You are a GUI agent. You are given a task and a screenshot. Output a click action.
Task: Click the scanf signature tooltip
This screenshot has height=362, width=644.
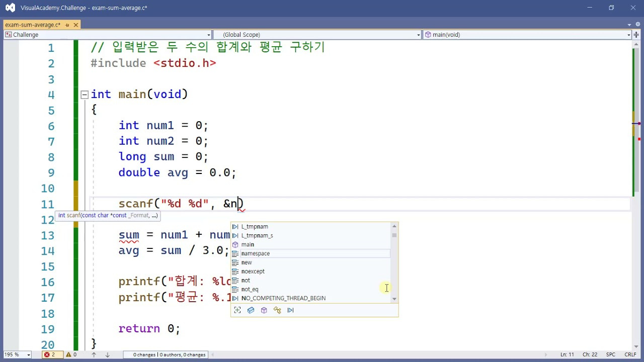108,215
